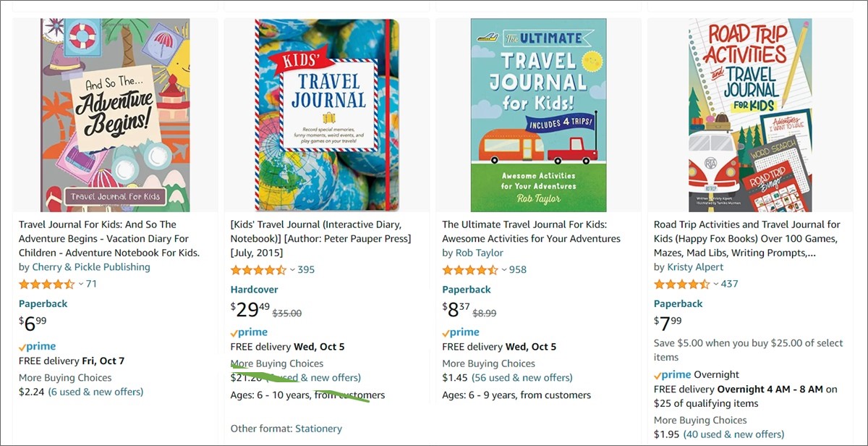Click star rating for Kristy Alpert book
This screenshot has height=446, width=868.
681,284
